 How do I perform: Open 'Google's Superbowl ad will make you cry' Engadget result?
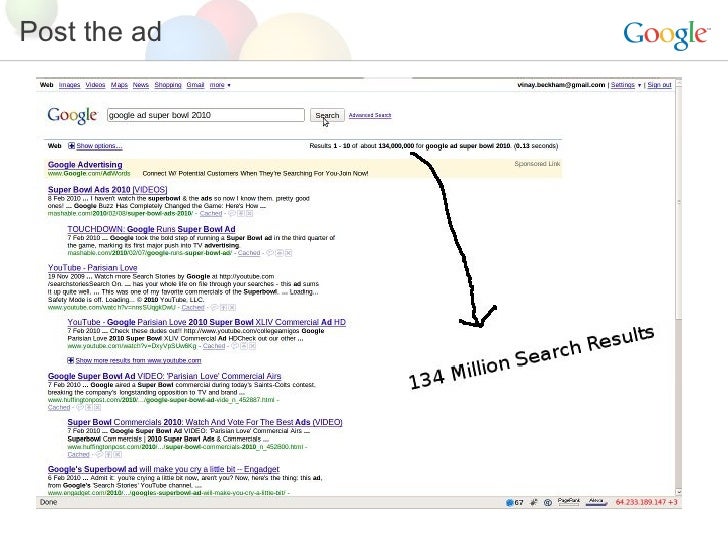point(164,469)
